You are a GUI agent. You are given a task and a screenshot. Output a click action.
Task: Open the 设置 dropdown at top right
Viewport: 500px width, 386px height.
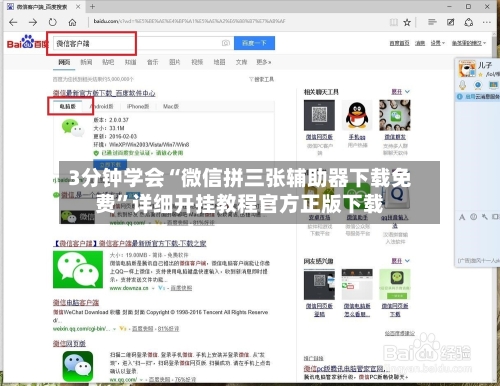[x=437, y=43]
